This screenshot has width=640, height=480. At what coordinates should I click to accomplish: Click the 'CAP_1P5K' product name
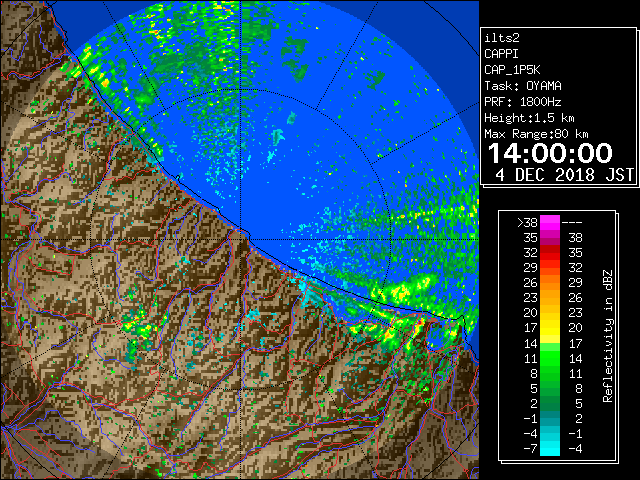(512, 70)
